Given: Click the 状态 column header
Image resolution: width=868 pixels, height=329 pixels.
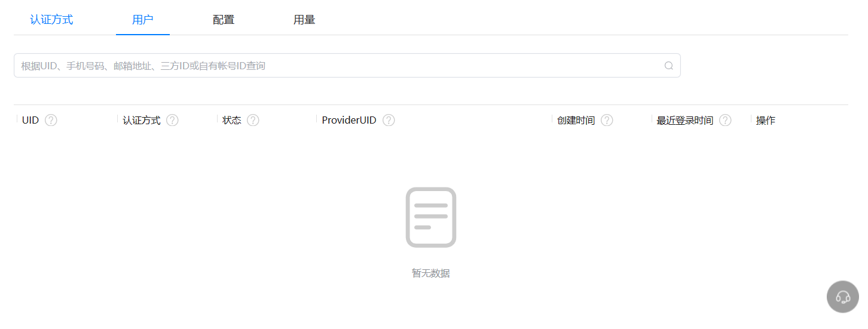Looking at the screenshot, I should point(232,120).
